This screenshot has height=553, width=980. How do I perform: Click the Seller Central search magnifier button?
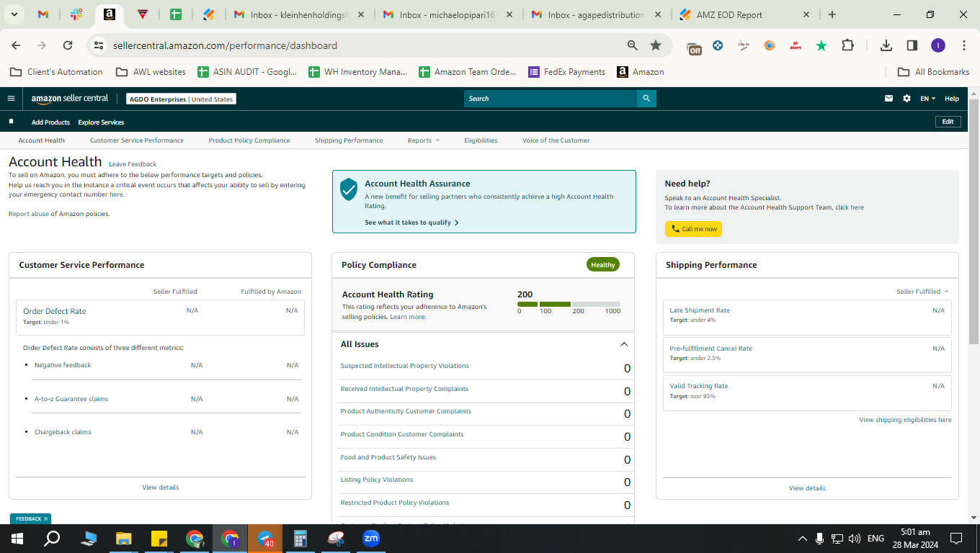click(646, 99)
